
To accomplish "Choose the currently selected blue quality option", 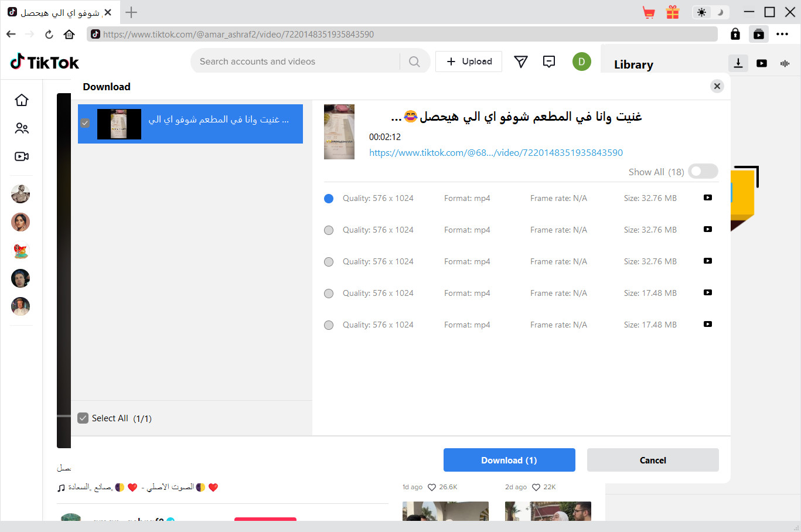I will (x=329, y=199).
